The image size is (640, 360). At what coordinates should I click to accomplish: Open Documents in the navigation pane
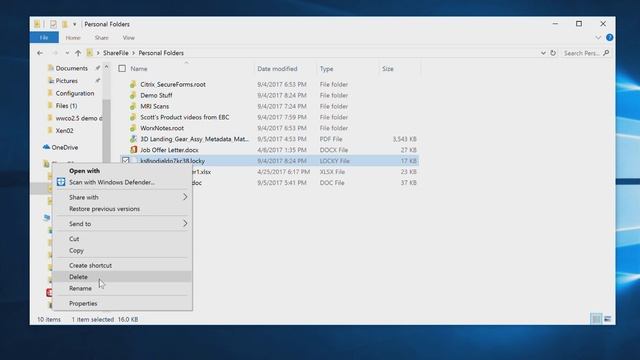pos(71,68)
